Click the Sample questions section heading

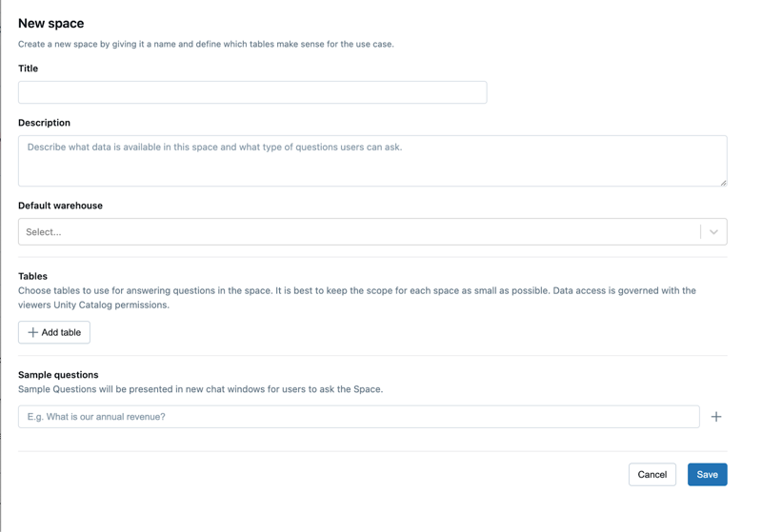pyautogui.click(x=58, y=375)
